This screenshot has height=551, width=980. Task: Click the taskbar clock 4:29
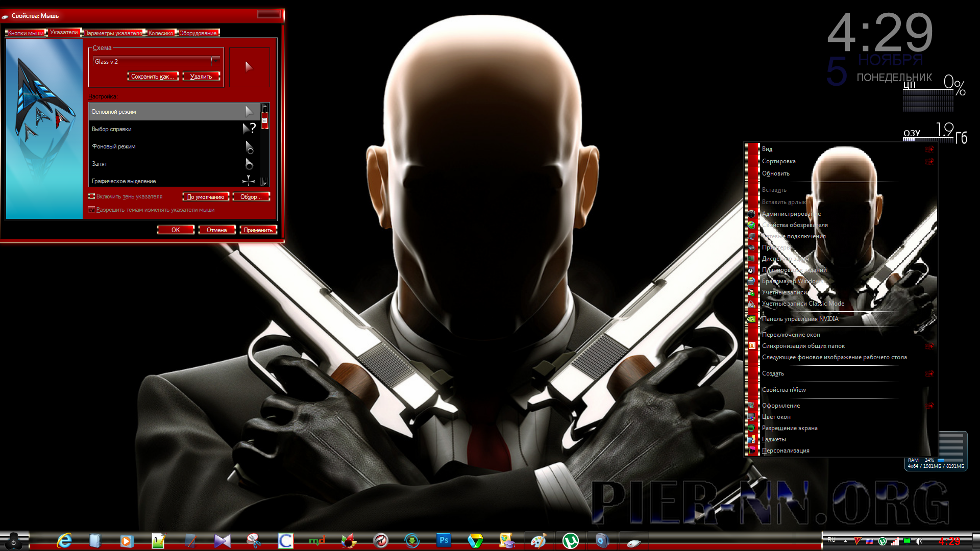tap(949, 541)
